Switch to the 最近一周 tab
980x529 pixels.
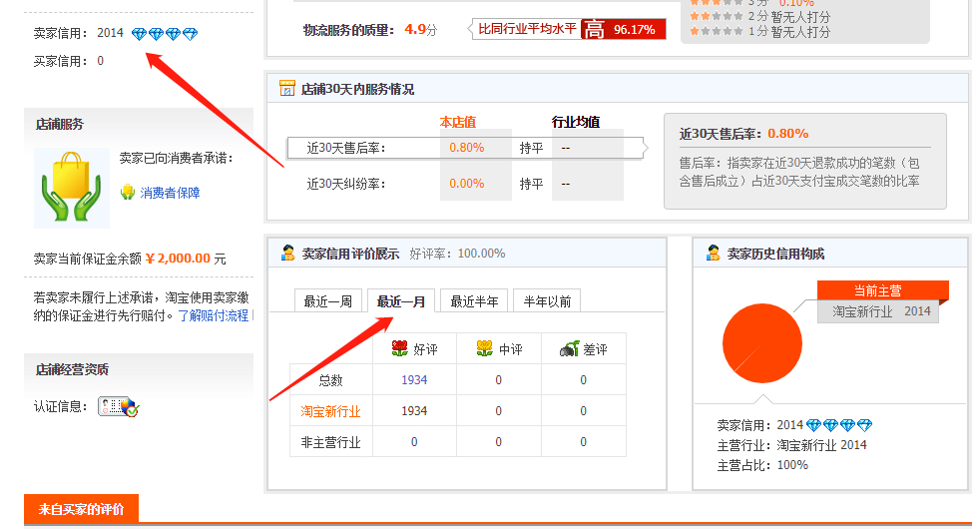328,300
